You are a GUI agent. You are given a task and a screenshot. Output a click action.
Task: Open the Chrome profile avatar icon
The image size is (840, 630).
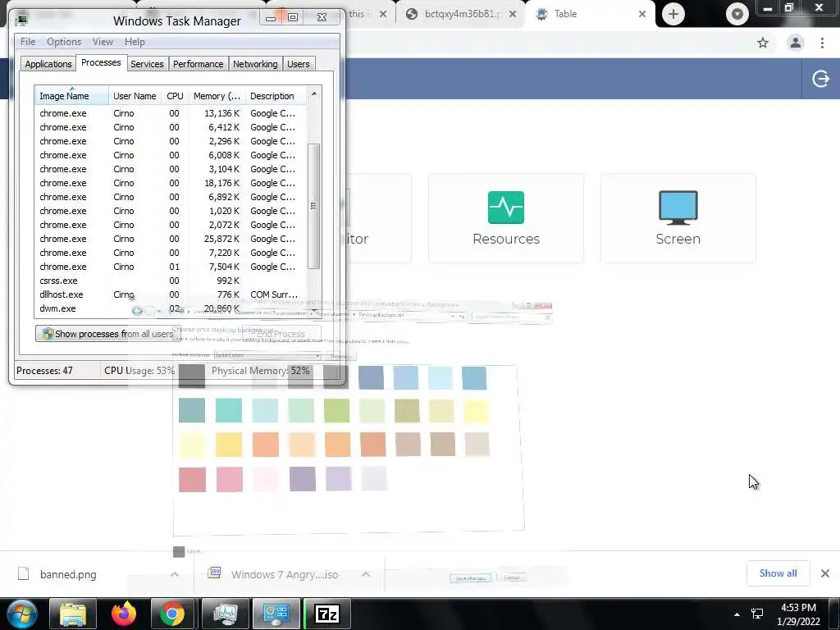pyautogui.click(x=796, y=43)
